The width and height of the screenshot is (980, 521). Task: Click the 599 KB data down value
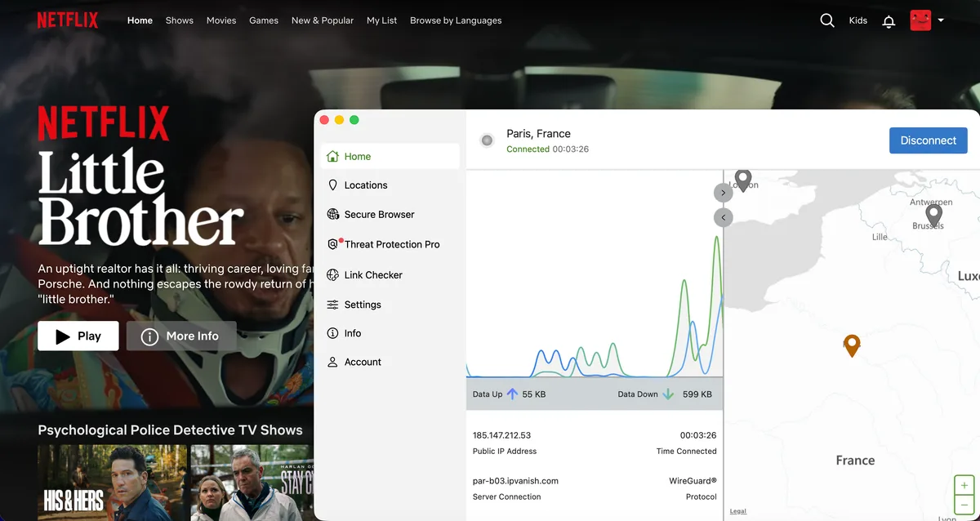pyautogui.click(x=697, y=394)
